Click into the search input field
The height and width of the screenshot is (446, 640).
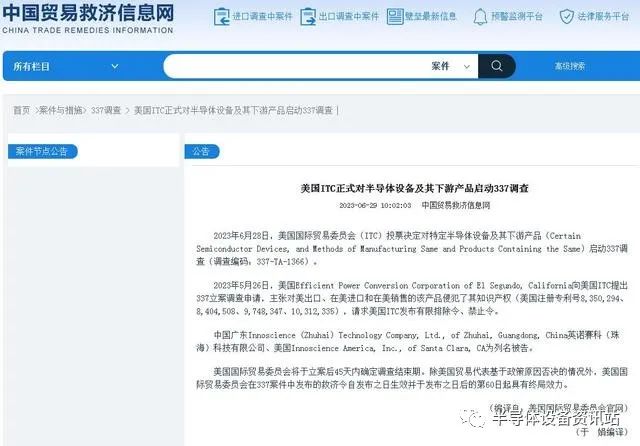[x=296, y=66]
